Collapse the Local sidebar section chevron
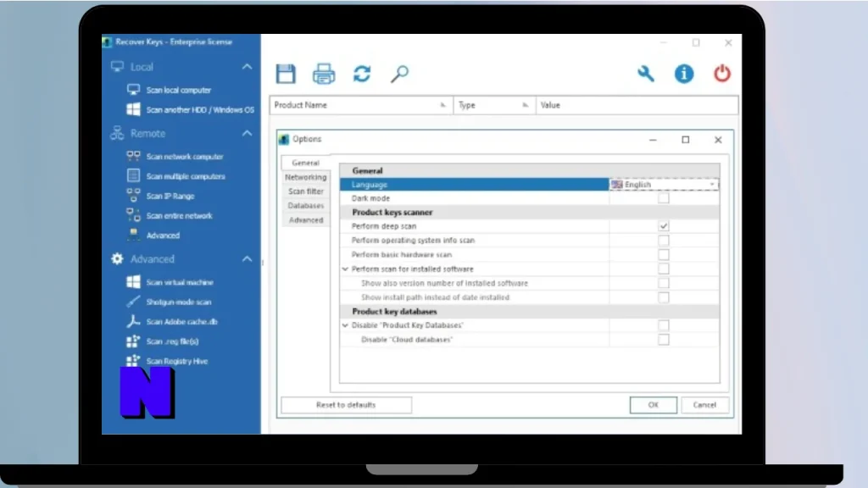The width and height of the screenshot is (868, 488). (247, 67)
